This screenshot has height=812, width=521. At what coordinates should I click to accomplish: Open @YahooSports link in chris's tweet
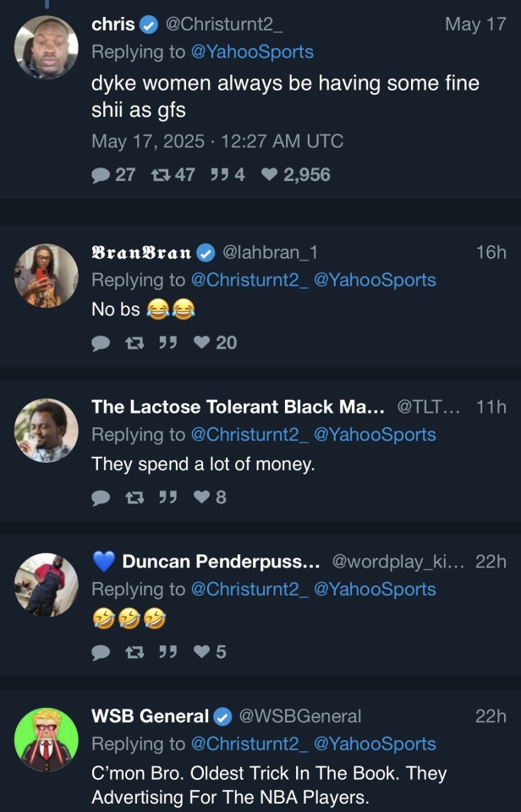click(252, 52)
